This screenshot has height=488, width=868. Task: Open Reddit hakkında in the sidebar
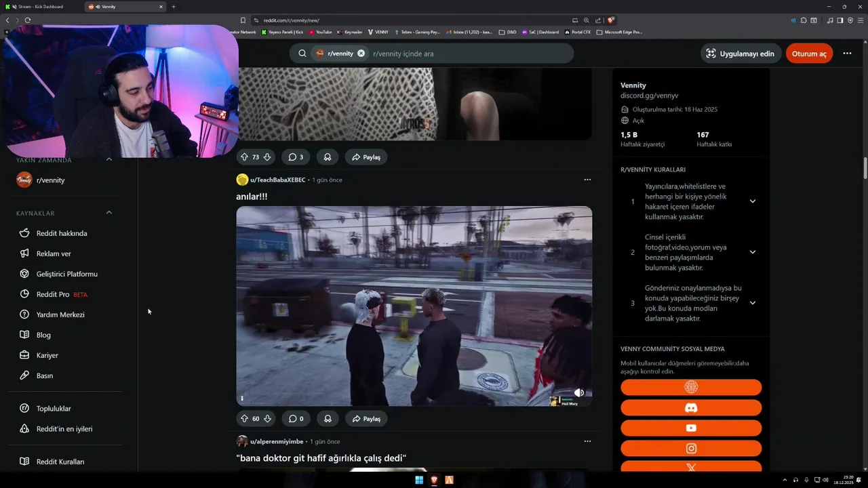point(62,233)
